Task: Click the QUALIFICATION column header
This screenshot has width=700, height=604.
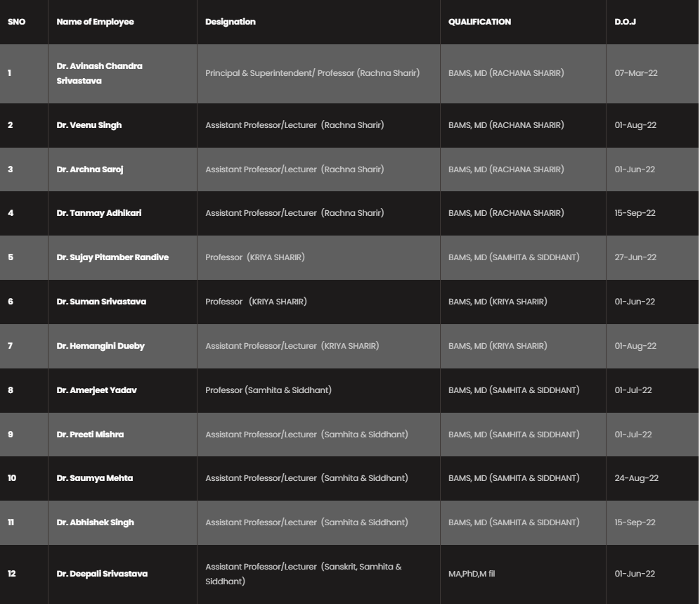Action: (x=479, y=22)
